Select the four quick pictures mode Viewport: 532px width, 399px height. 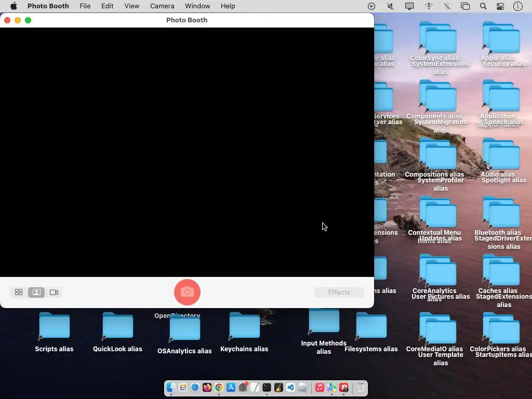pos(19,292)
